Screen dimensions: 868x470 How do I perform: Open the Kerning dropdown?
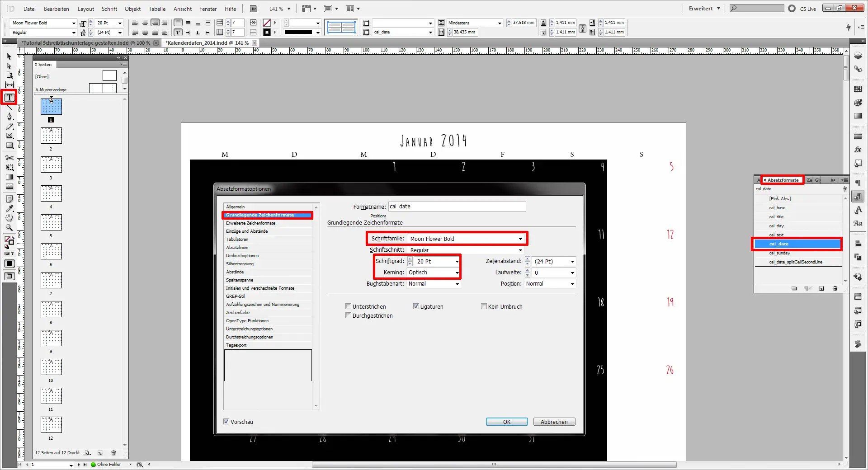click(457, 273)
